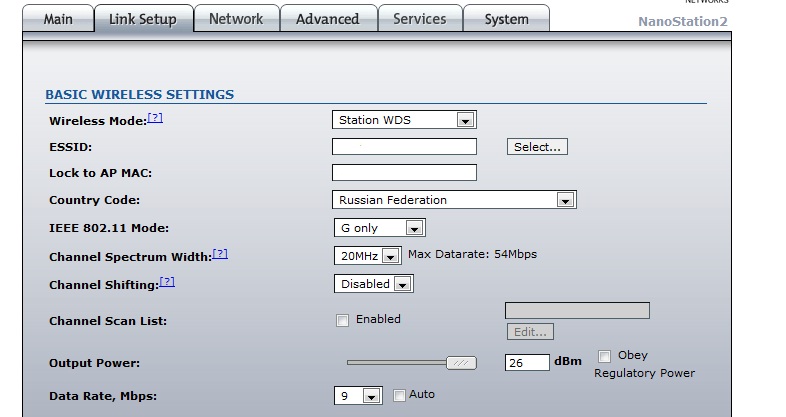Open Wireless Mode help [?] link
This screenshot has height=417, width=786.
[155, 118]
